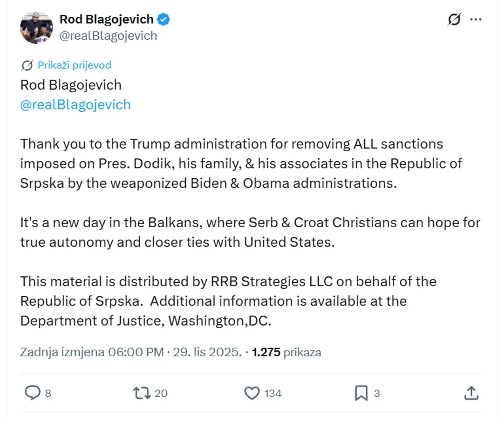The image size is (504, 421).
Task: Click the like count 134
Action: pyautogui.click(x=273, y=393)
